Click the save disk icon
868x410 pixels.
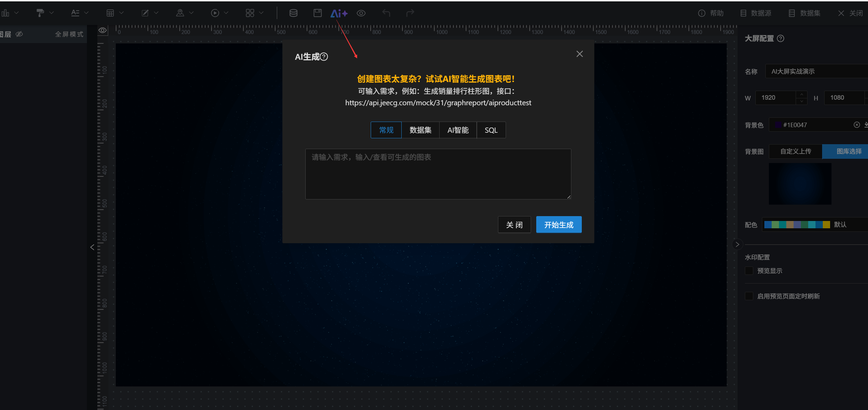pos(318,13)
